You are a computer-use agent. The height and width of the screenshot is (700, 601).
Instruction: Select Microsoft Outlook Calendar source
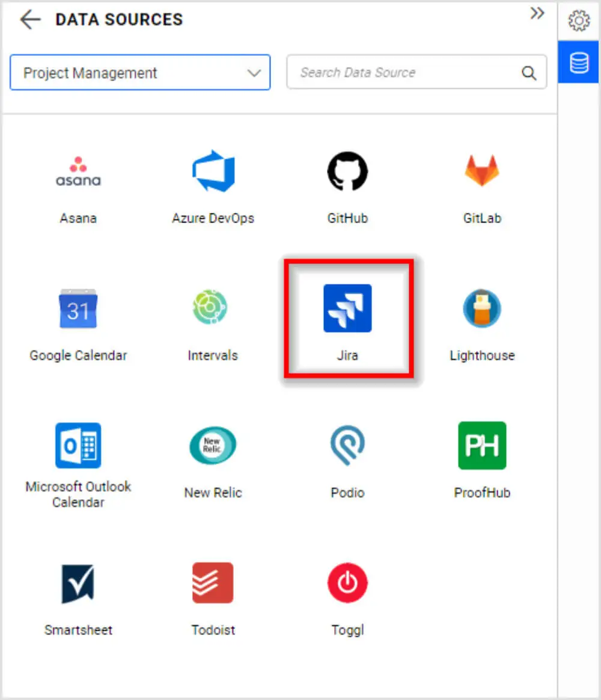tap(78, 446)
